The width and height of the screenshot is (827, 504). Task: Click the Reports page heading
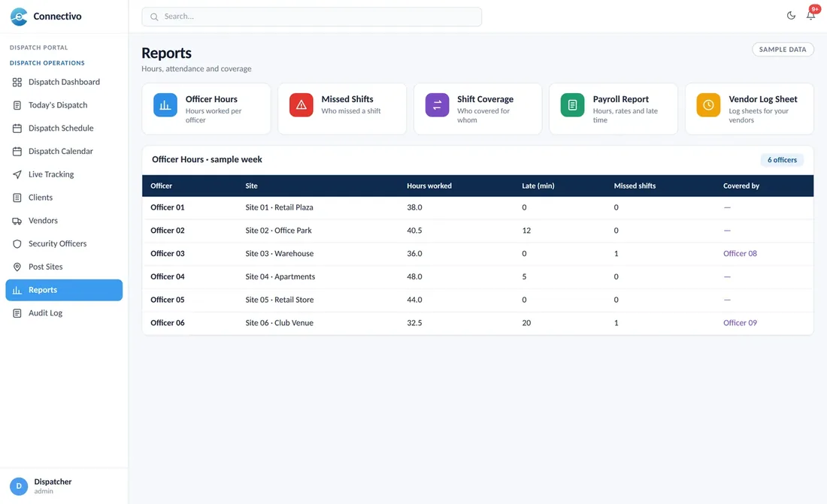tap(167, 53)
